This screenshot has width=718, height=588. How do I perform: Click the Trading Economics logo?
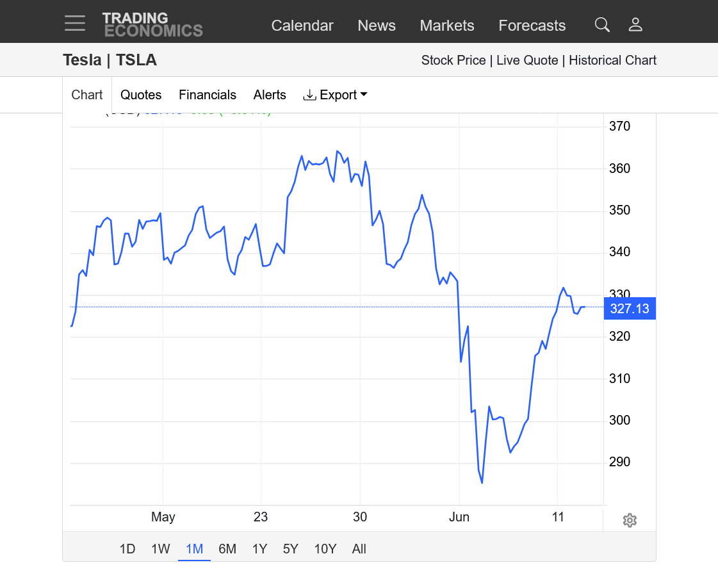pyautogui.click(x=152, y=24)
